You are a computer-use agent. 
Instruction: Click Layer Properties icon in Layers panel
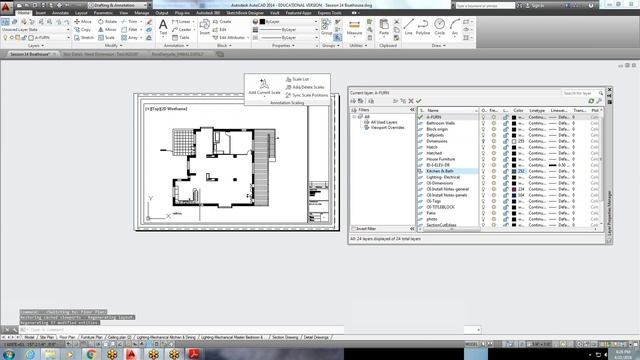[5, 22]
